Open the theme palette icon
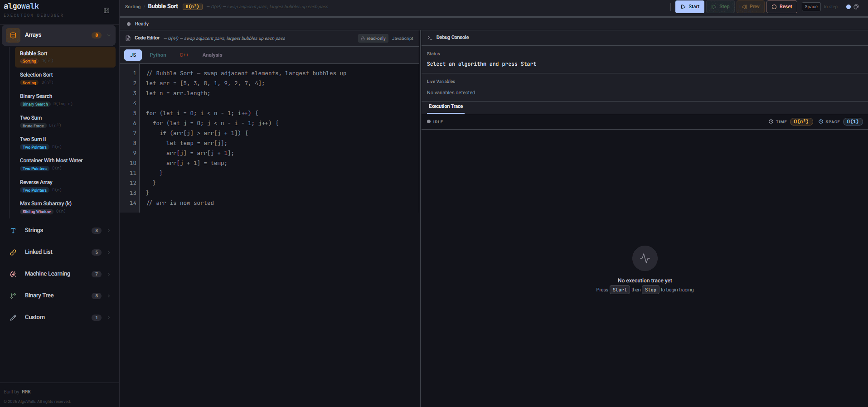Image resolution: width=868 pixels, height=407 pixels. pos(856,7)
